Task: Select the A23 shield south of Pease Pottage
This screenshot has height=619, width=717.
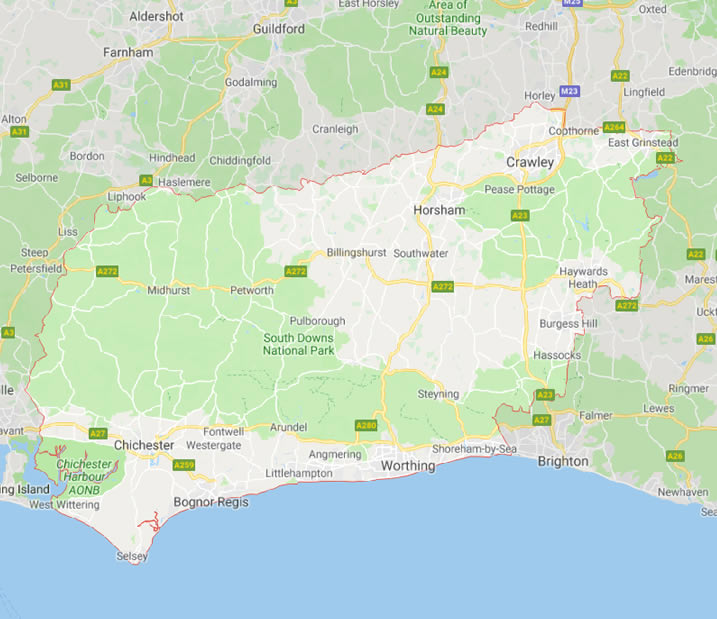Action: point(520,215)
